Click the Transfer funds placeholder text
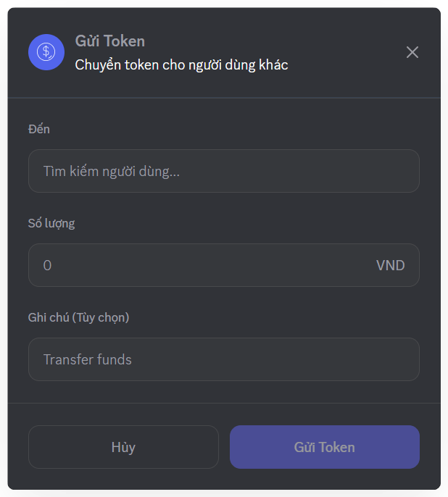The width and height of the screenshot is (448, 497). pos(88,359)
